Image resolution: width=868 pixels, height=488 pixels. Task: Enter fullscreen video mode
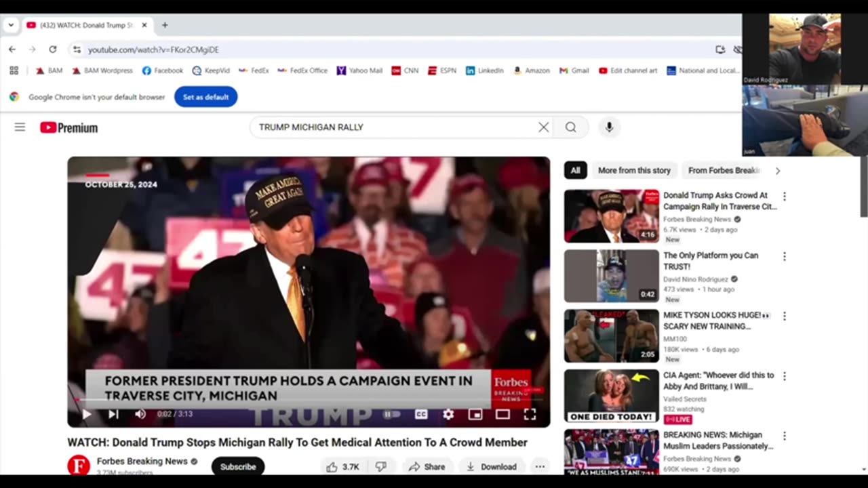[530, 414]
